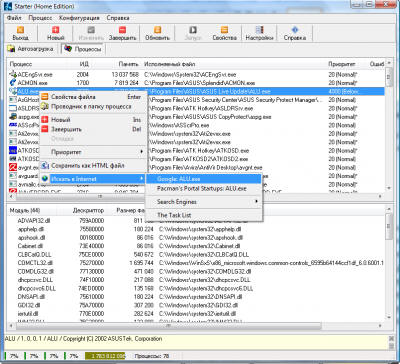The height and width of the screenshot is (364, 400).
Task: Open Настройки (Settings) from the toolbar
Action: coord(260,33)
